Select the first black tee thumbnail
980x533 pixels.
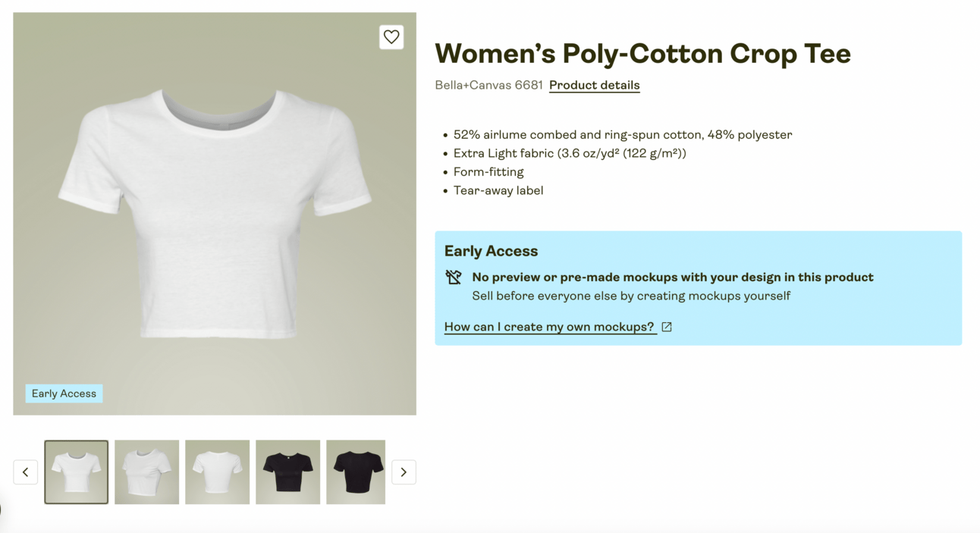click(x=288, y=472)
